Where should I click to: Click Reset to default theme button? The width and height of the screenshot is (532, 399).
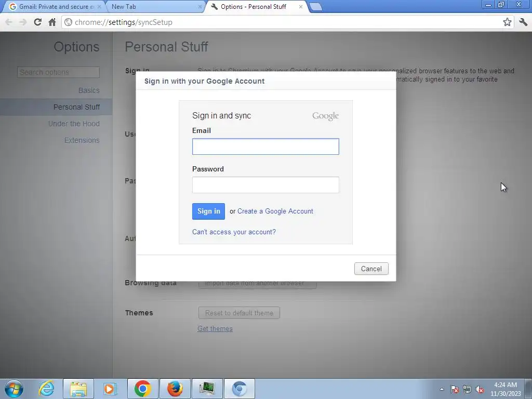click(x=239, y=313)
